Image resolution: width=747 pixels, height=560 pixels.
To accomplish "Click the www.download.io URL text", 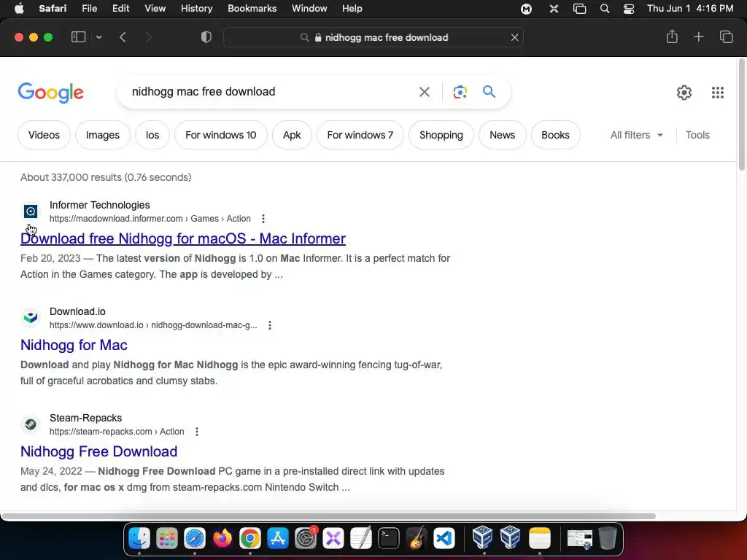I will tap(153, 325).
